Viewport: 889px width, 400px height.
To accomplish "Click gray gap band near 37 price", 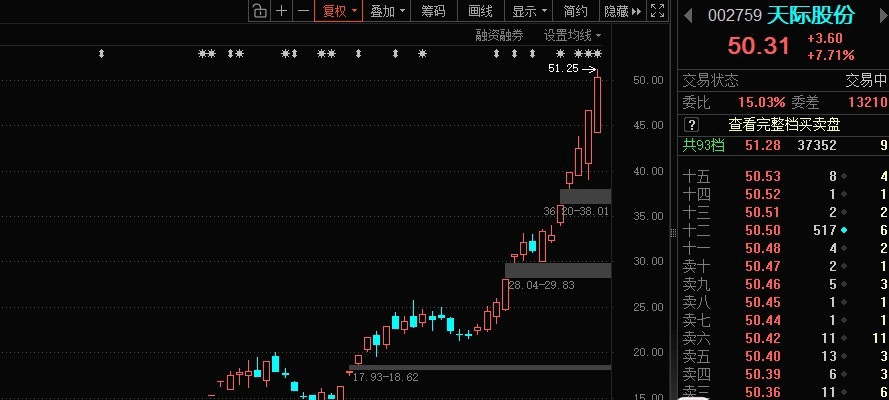I will click(585, 196).
